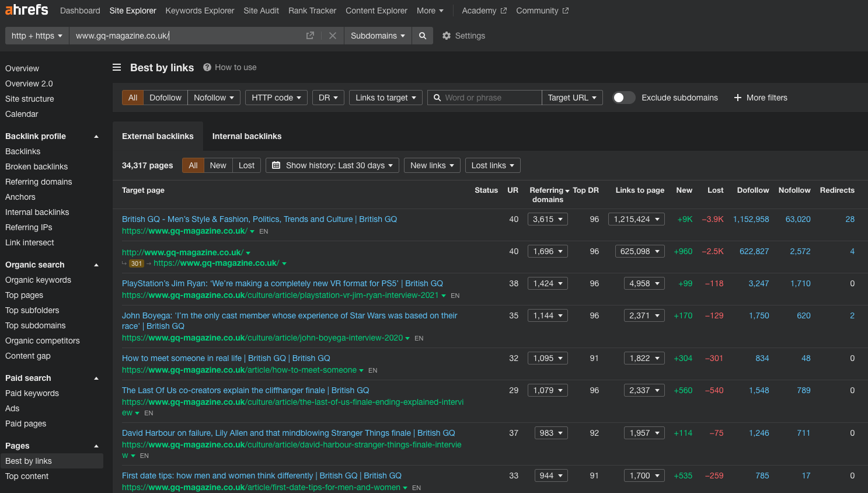Click dofollow count 1,152,958
Viewport: 868px width, 493px height.
click(751, 219)
